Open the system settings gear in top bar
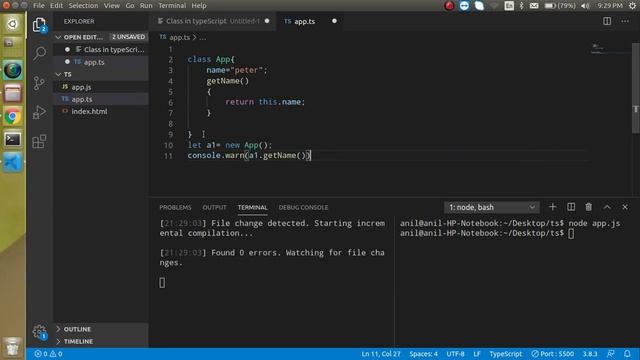This screenshot has height=360, width=640. [632, 6]
